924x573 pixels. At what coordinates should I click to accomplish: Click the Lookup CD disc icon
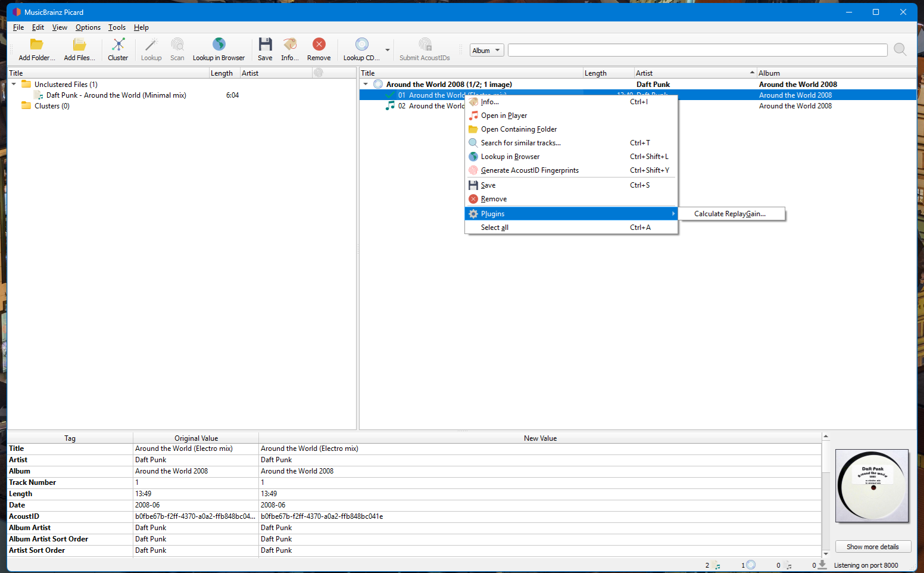coord(361,45)
